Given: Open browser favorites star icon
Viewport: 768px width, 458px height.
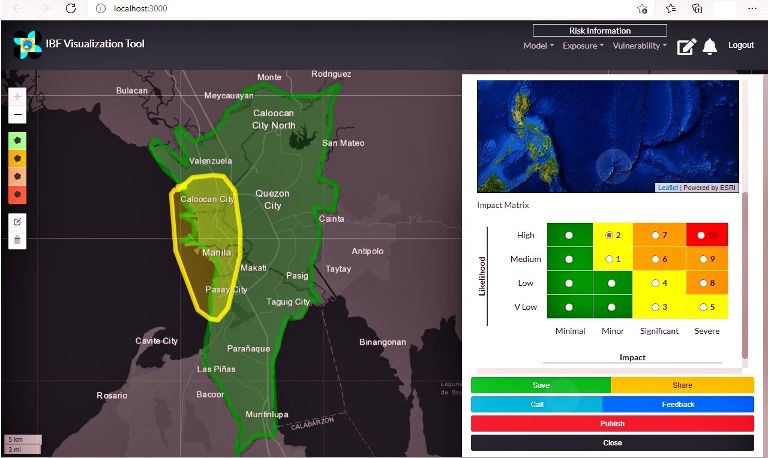Looking at the screenshot, I should pyautogui.click(x=671, y=8).
